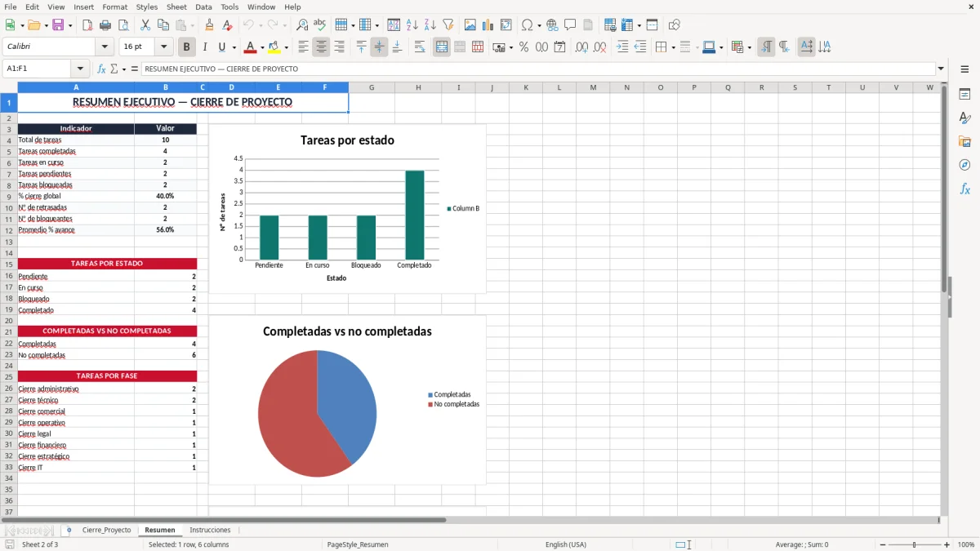Switch to the Cierre_Proyecto sheet tab

[106, 530]
